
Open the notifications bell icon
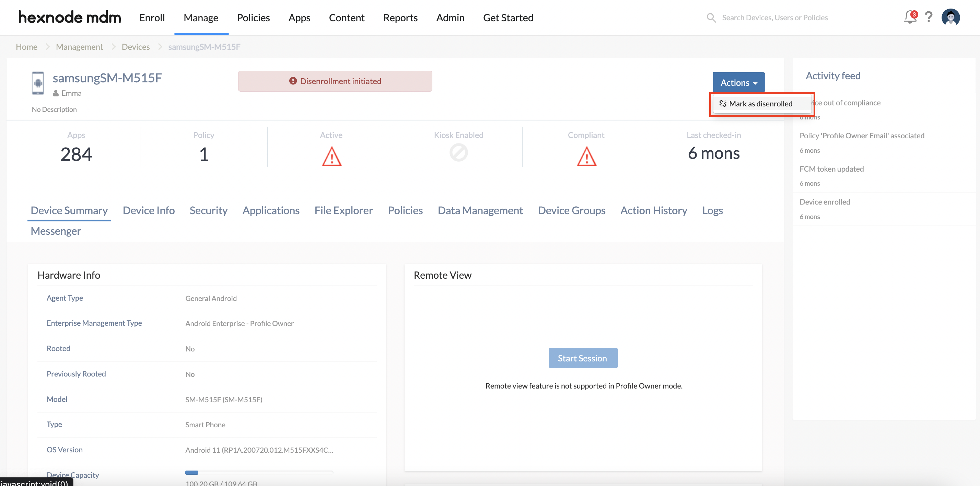[910, 17]
